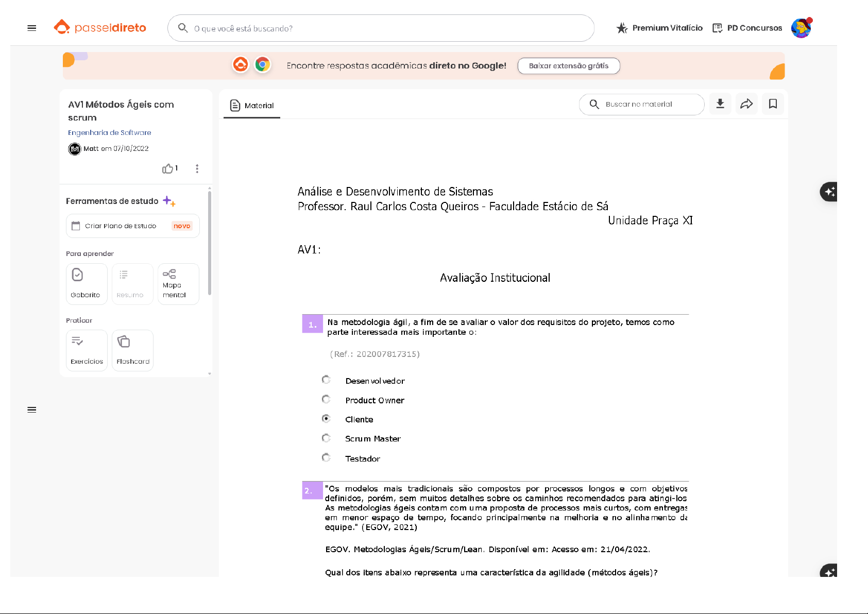The width and height of the screenshot is (868, 614).
Task: Open the Gabarito study tool
Action: pyautogui.click(x=87, y=284)
